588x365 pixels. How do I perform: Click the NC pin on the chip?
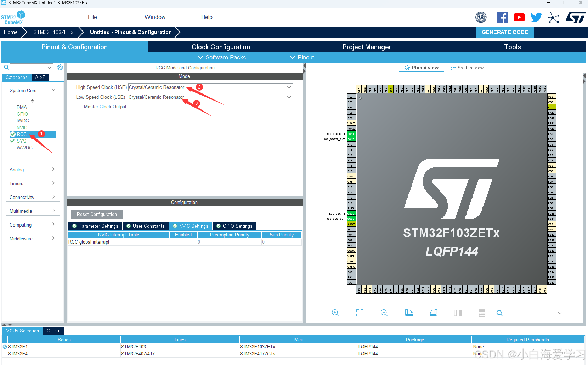coord(552,107)
